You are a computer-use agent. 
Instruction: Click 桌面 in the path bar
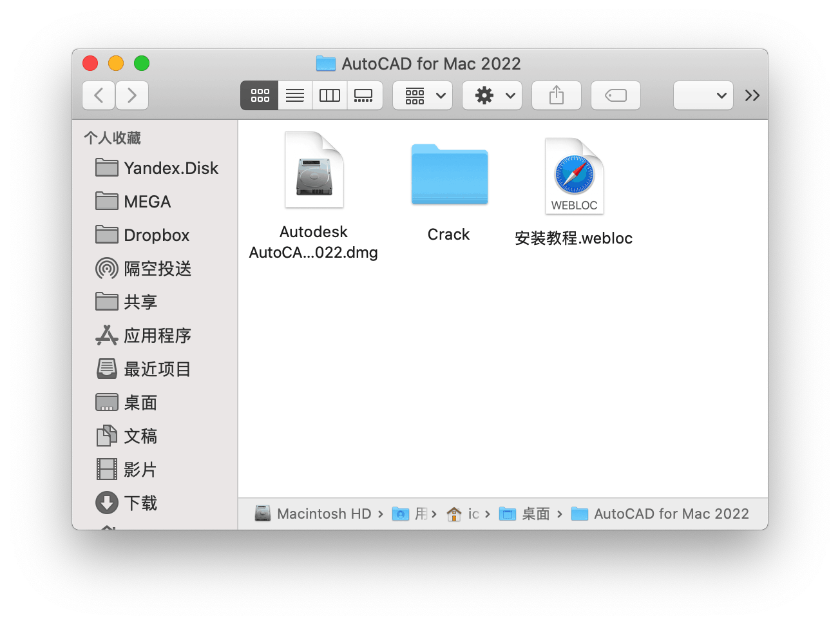525,514
